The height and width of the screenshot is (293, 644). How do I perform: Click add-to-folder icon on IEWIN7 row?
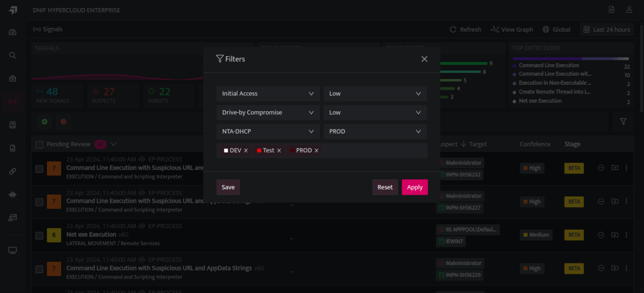[x=614, y=235]
